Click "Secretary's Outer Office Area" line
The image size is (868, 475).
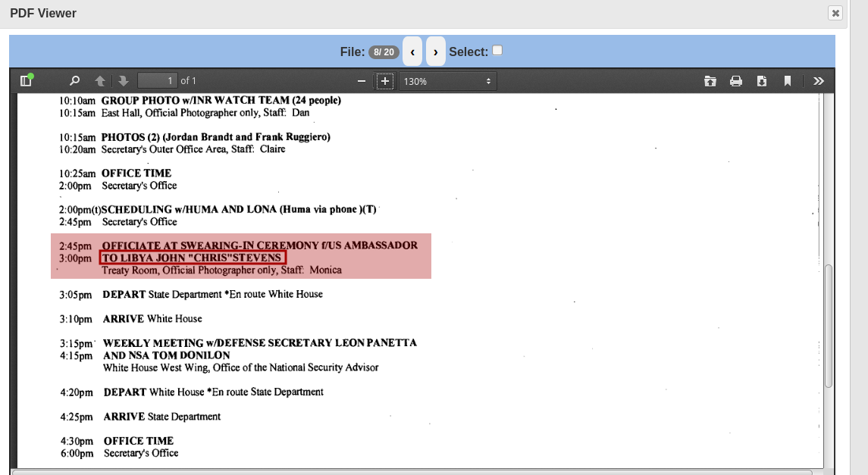pos(193,148)
